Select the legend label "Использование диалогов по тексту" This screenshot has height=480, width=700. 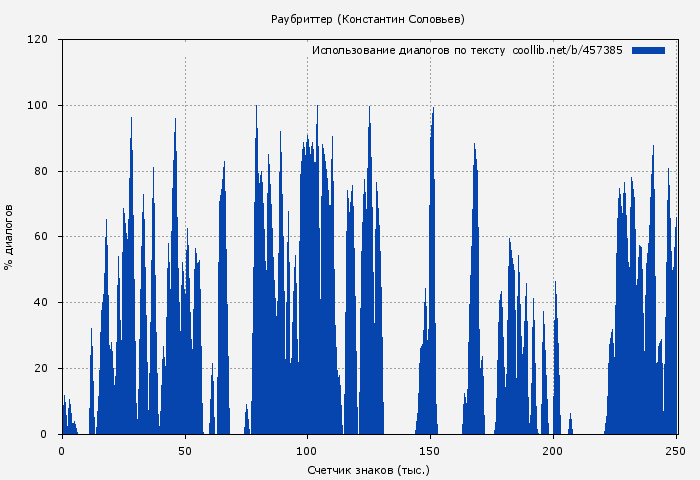click(x=408, y=50)
